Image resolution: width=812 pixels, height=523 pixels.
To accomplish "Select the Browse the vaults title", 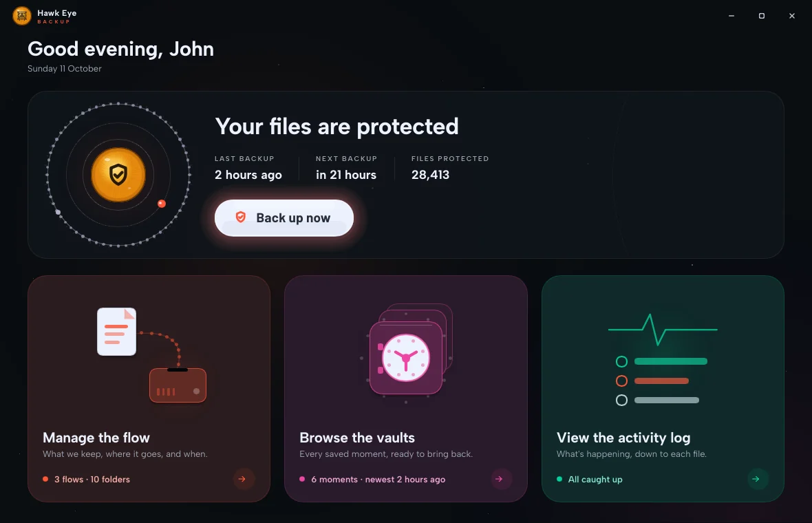I will tap(357, 438).
